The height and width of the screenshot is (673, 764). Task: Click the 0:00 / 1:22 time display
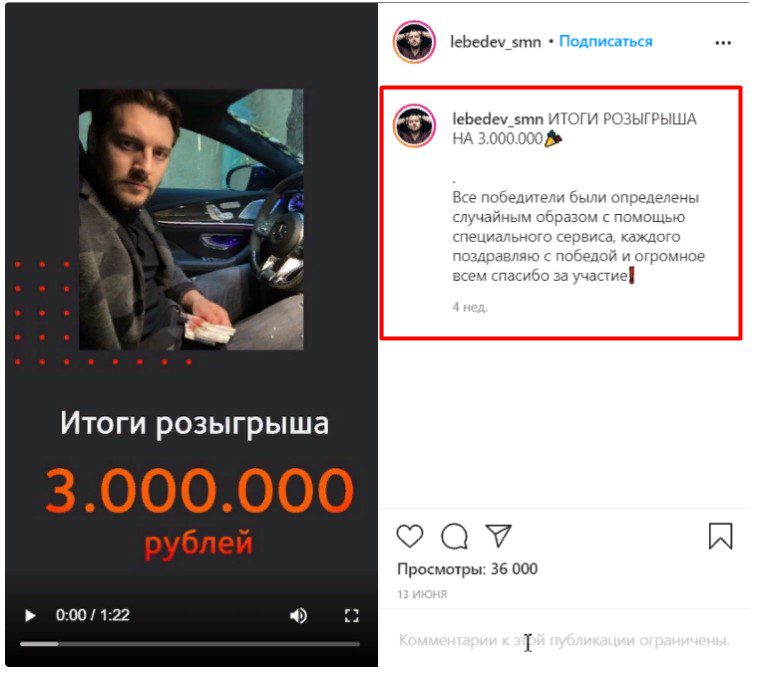pyautogui.click(x=93, y=615)
